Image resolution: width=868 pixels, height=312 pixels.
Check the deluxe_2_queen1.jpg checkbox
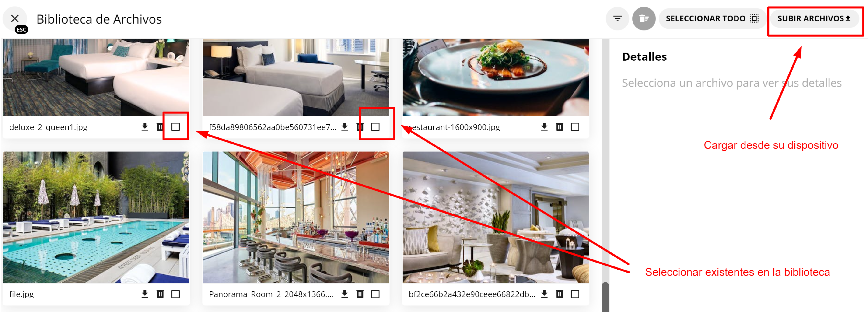(175, 127)
